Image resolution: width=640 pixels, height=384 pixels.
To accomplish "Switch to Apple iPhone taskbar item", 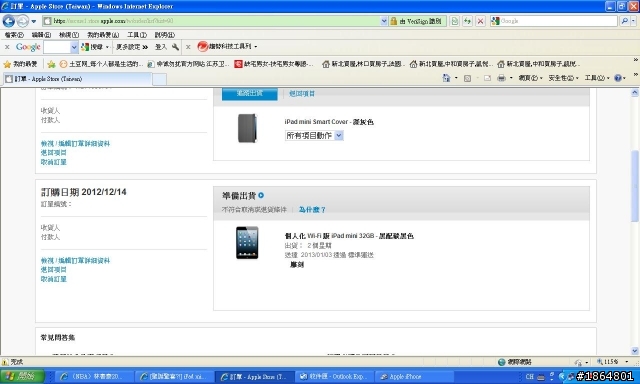I will (x=415, y=377).
